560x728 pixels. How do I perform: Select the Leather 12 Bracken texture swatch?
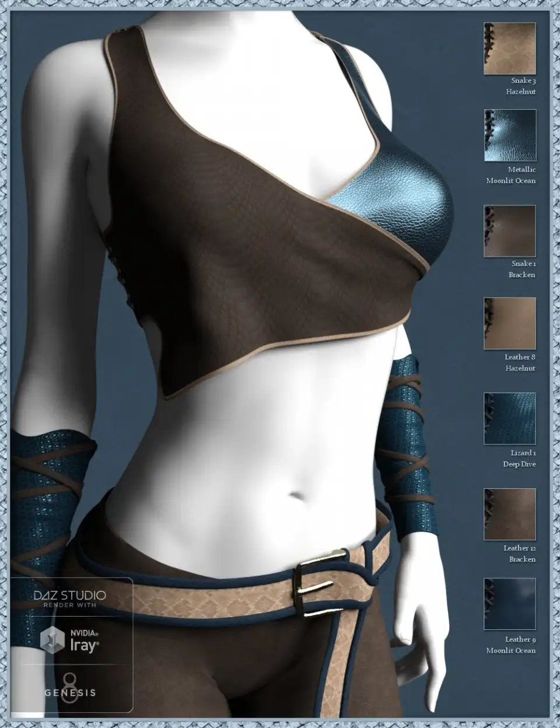point(510,514)
